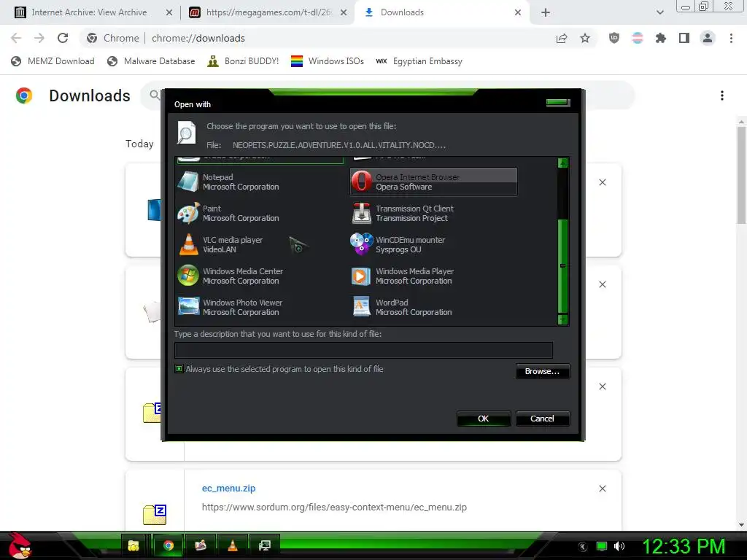Screen dimensions: 747x560
Task: Pick VLC media player from the list
Action: (x=260, y=244)
